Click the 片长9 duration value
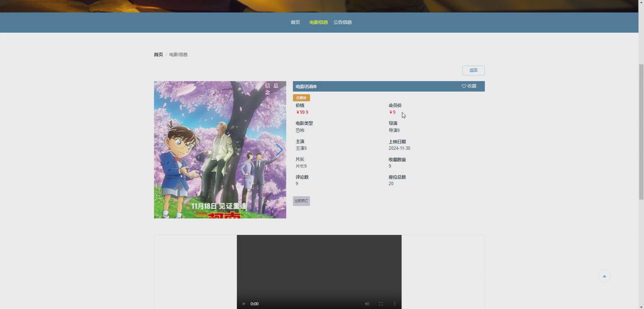 tap(301, 166)
